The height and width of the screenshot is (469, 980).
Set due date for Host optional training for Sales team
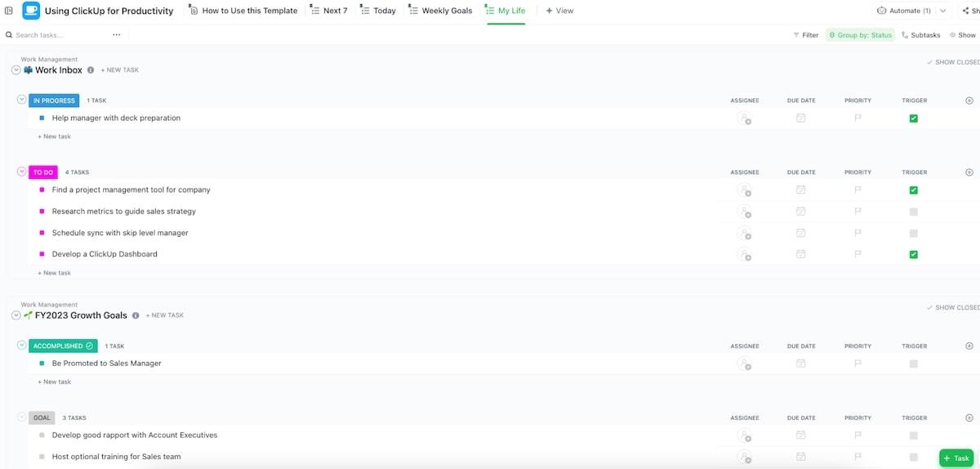[x=801, y=457]
